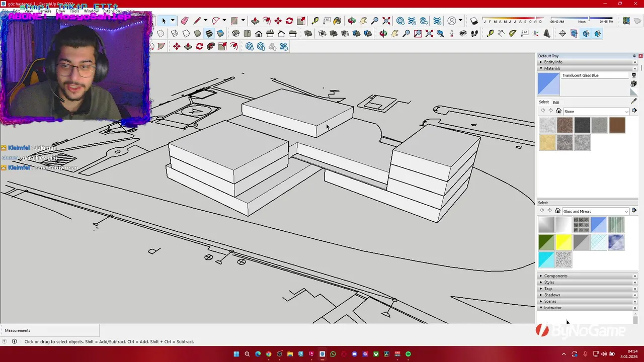Viewport: 644px width, 362px height.
Task: Click the material eyedropper sample tool
Action: [634, 101]
